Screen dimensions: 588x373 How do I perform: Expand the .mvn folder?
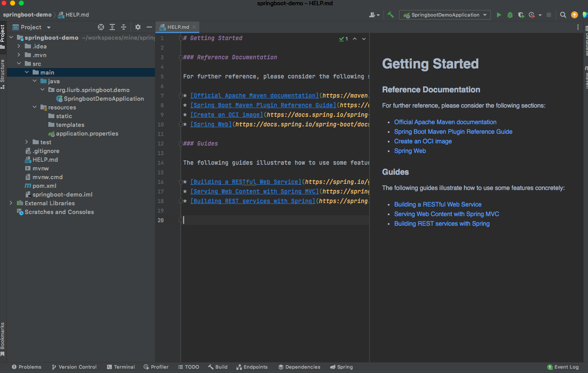(19, 55)
